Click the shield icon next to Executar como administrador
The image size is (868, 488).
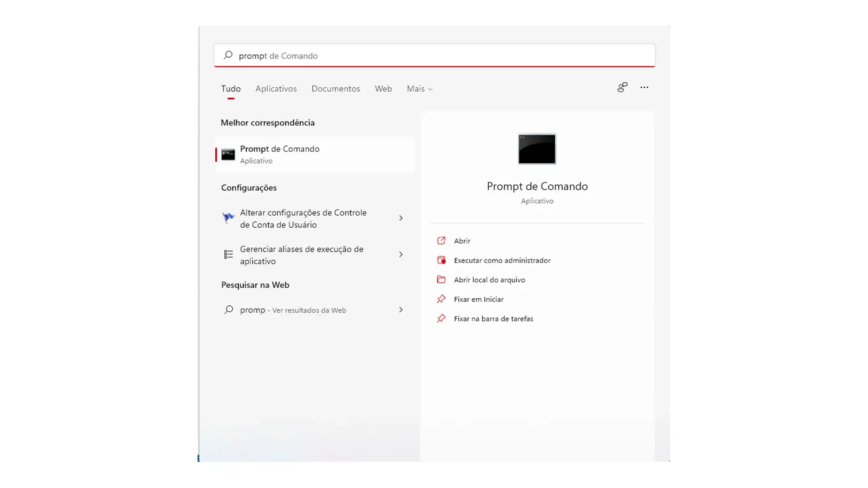pos(442,260)
